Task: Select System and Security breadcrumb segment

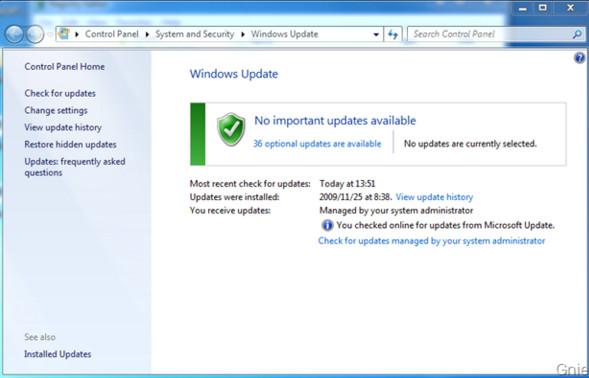Action: click(x=195, y=34)
